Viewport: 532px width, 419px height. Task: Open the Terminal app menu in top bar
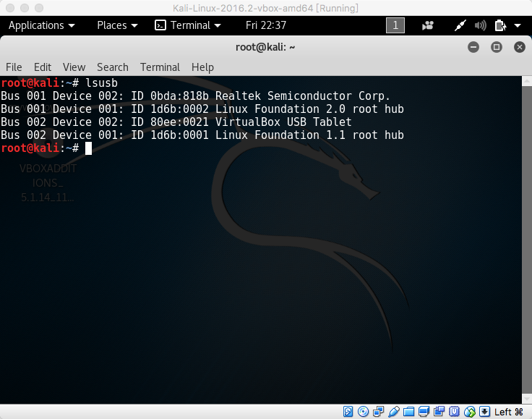point(188,25)
